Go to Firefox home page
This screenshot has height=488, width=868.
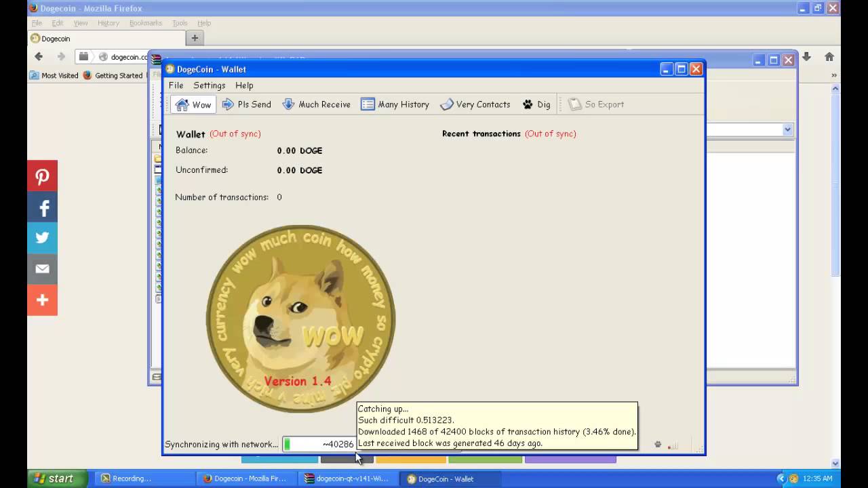(829, 57)
